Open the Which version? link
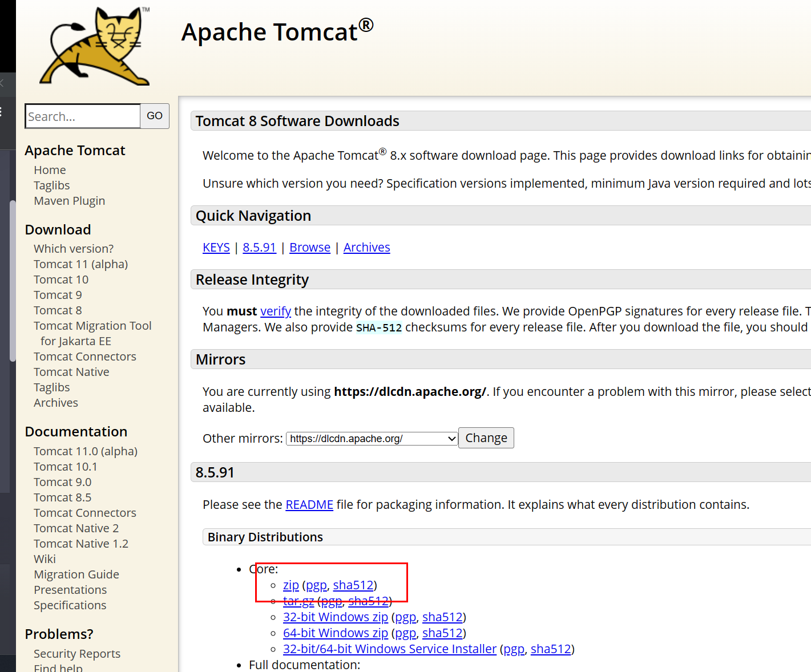Viewport: 811px width, 672px height. [x=74, y=249]
